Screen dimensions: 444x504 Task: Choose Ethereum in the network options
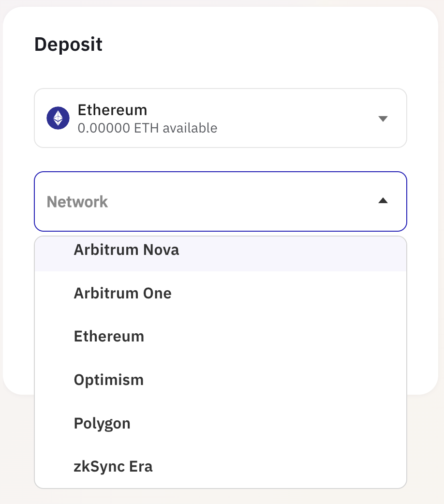point(108,336)
